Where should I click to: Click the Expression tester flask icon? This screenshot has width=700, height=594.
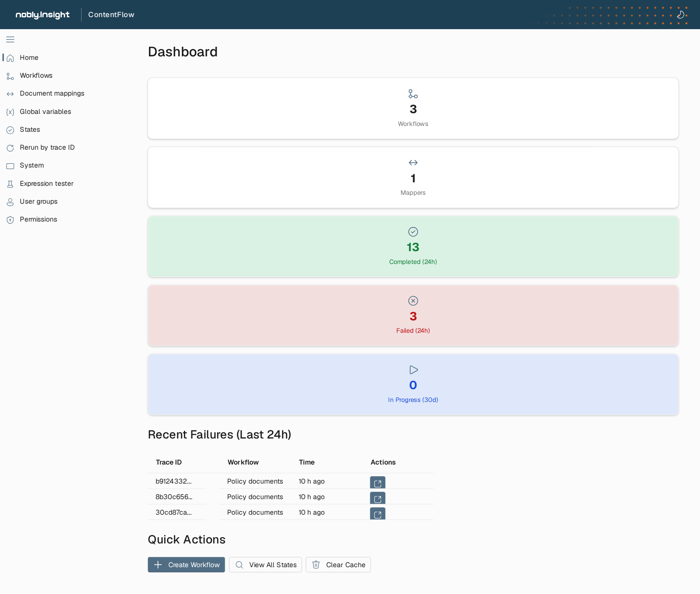10,184
